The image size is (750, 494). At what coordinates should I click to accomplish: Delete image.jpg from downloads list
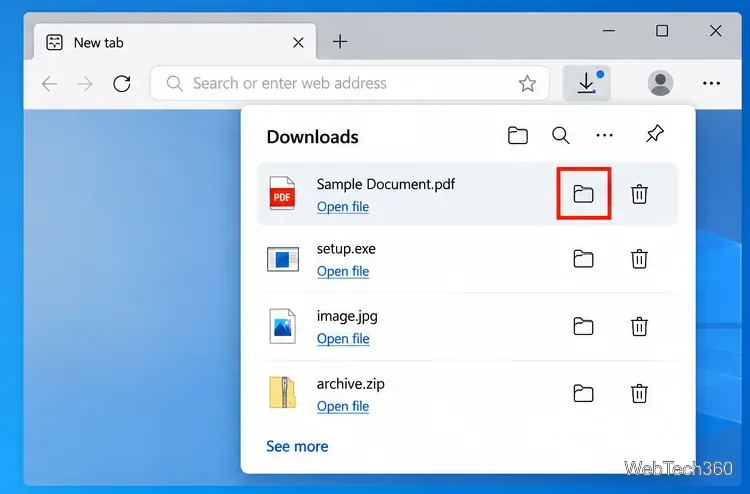[x=639, y=326]
